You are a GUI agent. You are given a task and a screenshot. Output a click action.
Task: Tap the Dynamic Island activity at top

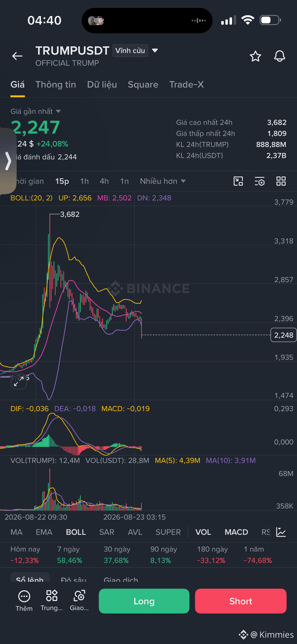click(147, 20)
